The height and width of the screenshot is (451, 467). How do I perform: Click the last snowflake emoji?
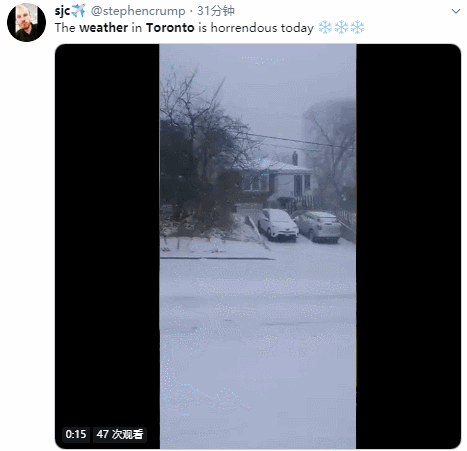click(x=357, y=27)
